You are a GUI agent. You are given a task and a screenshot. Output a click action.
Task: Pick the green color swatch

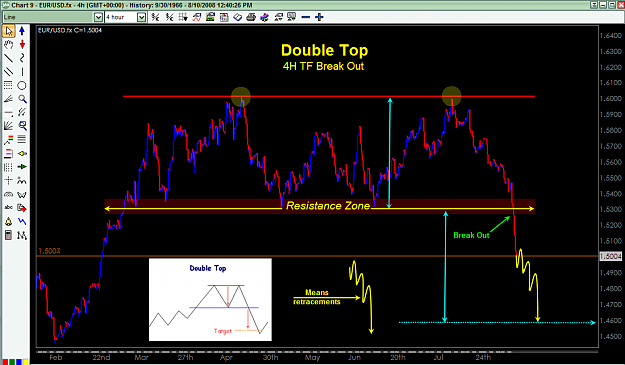[x=11, y=362]
